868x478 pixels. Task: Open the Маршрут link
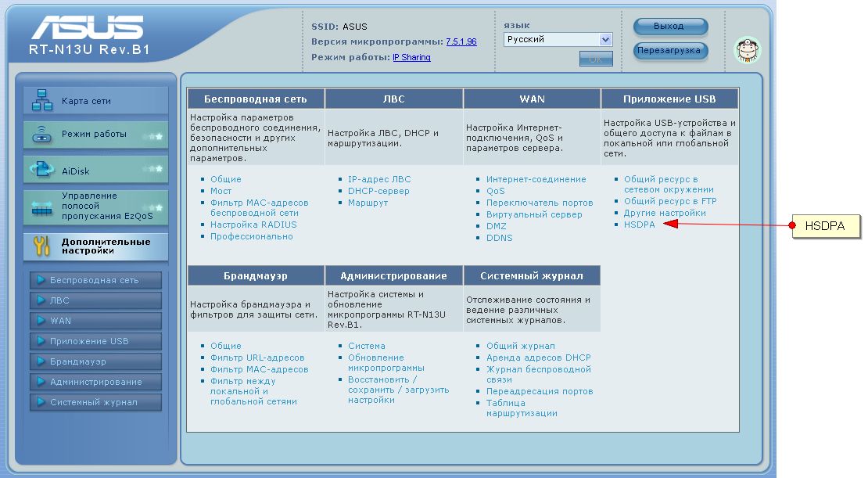[368, 203]
